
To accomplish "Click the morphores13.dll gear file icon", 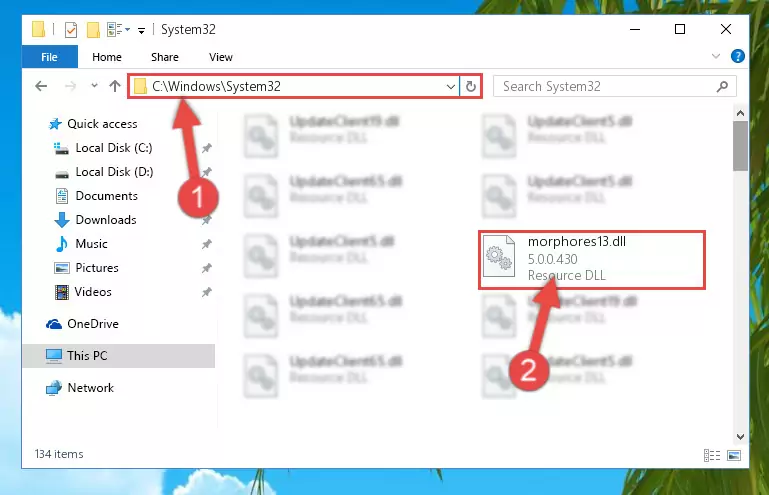I will [x=499, y=256].
